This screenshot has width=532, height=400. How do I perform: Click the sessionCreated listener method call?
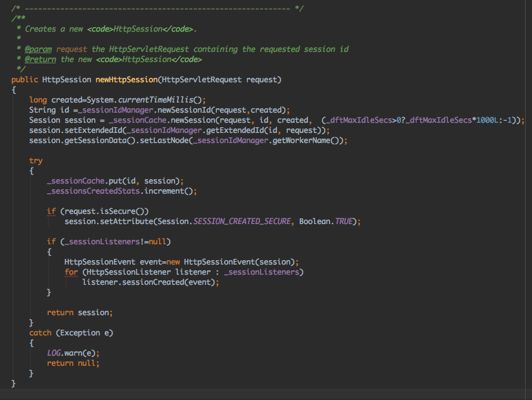tap(159, 282)
